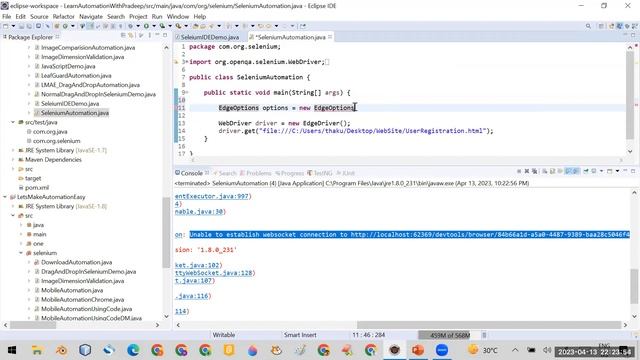
Task: Open the Zoom app from the taskbar
Action: pyautogui.click(x=442, y=350)
